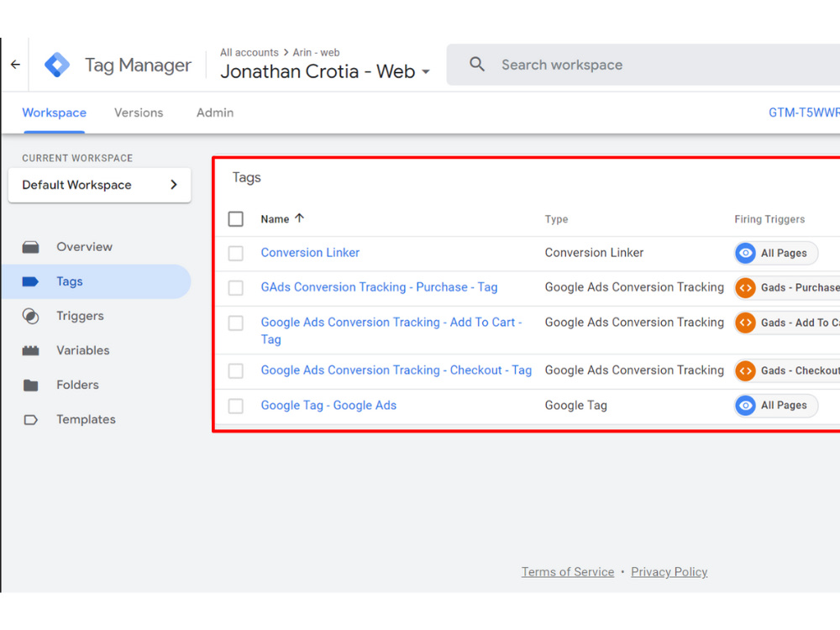This screenshot has height=630, width=840.
Task: Click the Google Tag type cell
Action: (x=576, y=406)
